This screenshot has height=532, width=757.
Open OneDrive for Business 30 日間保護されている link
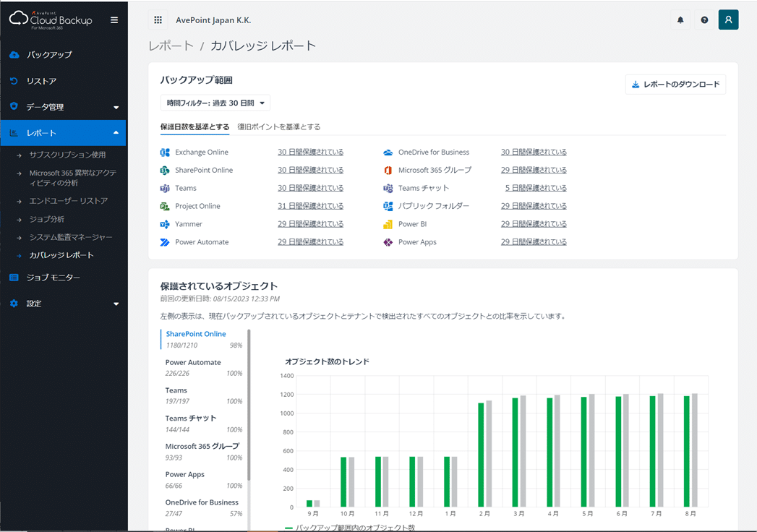[534, 152]
